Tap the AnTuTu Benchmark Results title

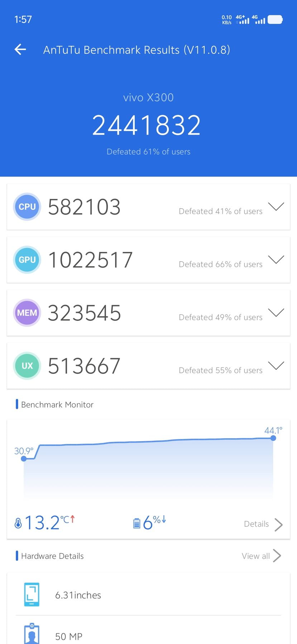(136, 50)
